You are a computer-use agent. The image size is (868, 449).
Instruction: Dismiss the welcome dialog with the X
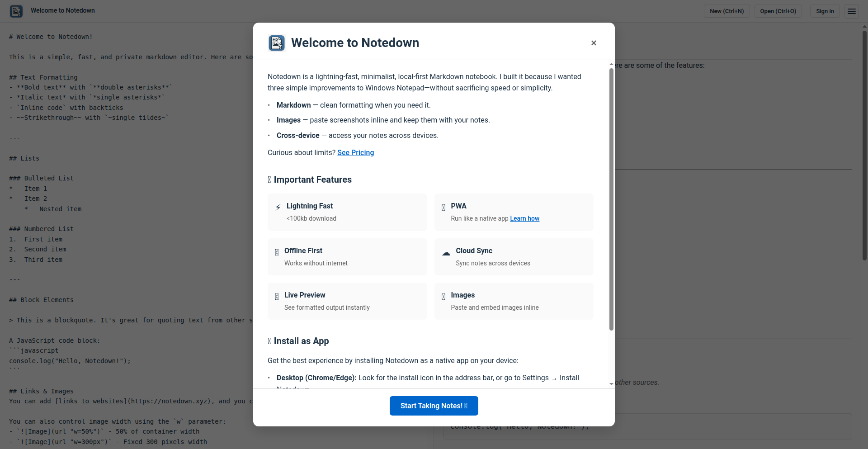coord(594,43)
